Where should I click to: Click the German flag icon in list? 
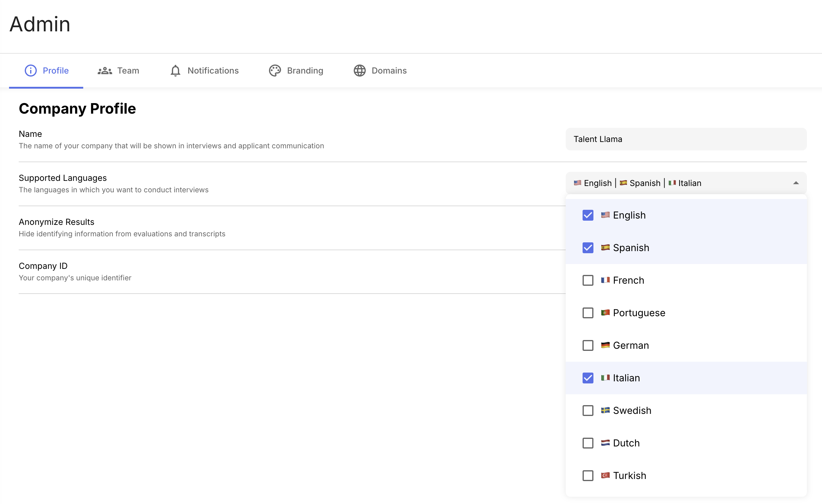click(605, 345)
